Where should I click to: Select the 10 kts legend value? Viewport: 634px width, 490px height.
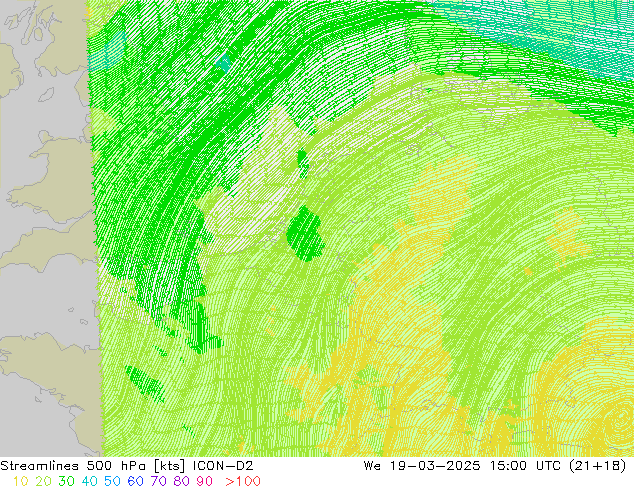pos(21,482)
